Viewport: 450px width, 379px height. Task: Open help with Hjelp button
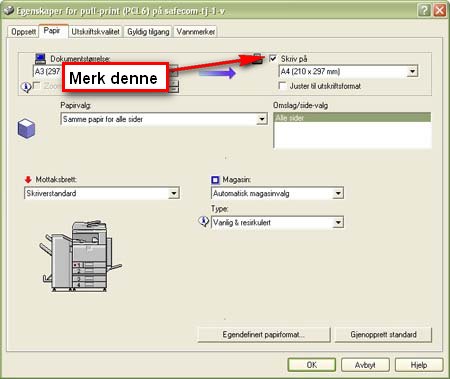click(x=419, y=365)
